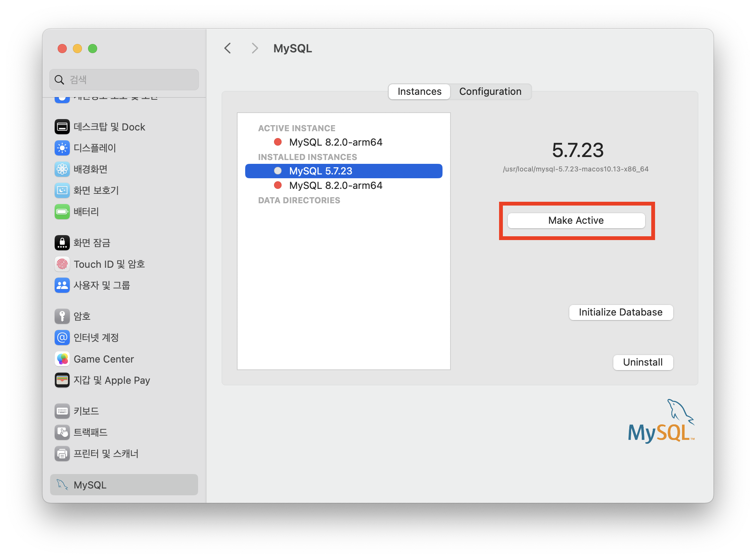Click gray status dot of MySQL 5.7.23
This screenshot has width=756, height=559.
[278, 171]
